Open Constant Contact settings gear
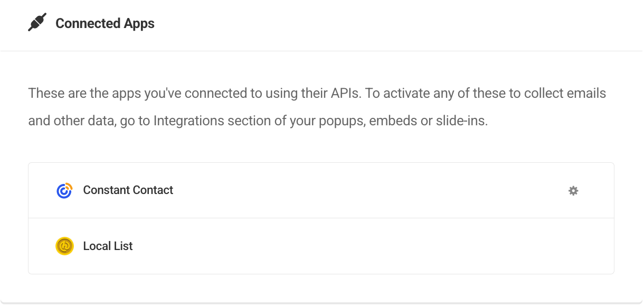644x305 pixels. pos(573,191)
